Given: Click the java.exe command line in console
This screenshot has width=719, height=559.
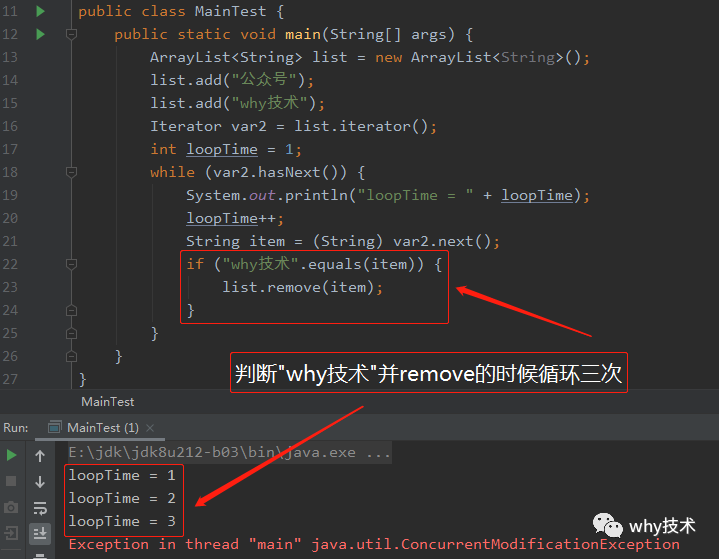Looking at the screenshot, I should [230, 453].
